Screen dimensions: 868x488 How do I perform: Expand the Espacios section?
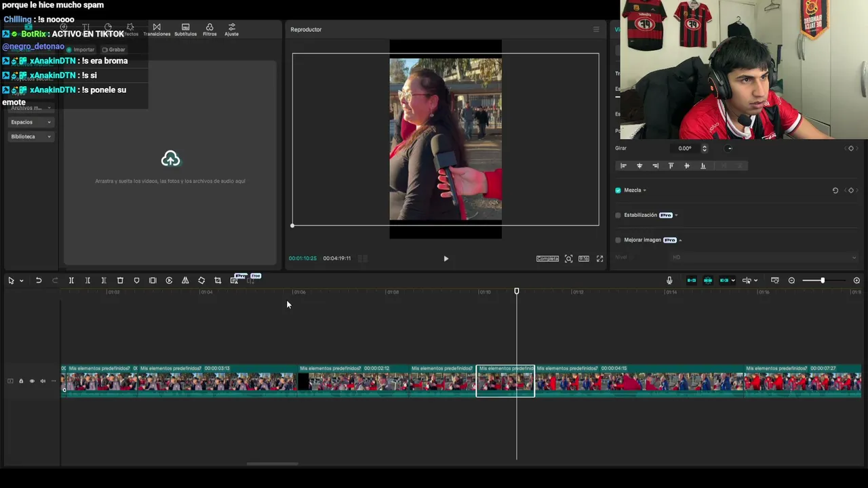pos(31,122)
